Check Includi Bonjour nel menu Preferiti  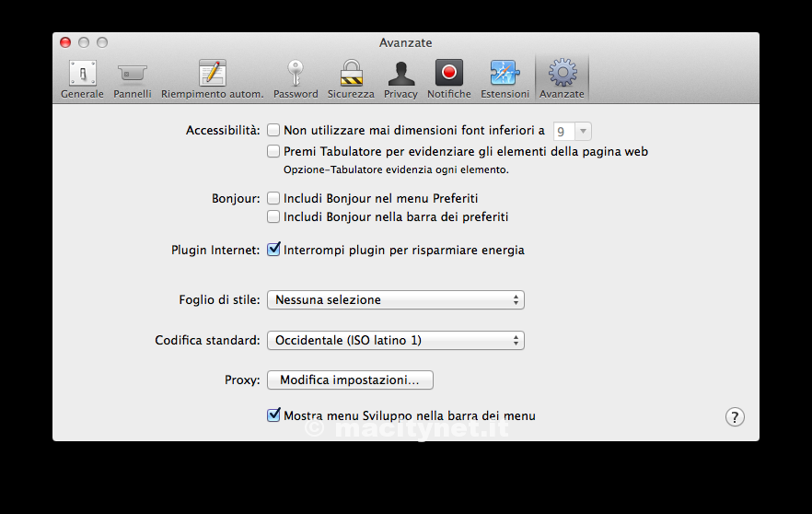click(273, 198)
